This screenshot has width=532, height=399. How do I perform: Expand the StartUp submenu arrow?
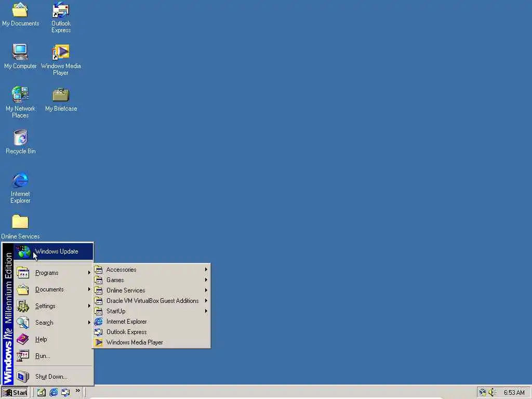pyautogui.click(x=206, y=311)
